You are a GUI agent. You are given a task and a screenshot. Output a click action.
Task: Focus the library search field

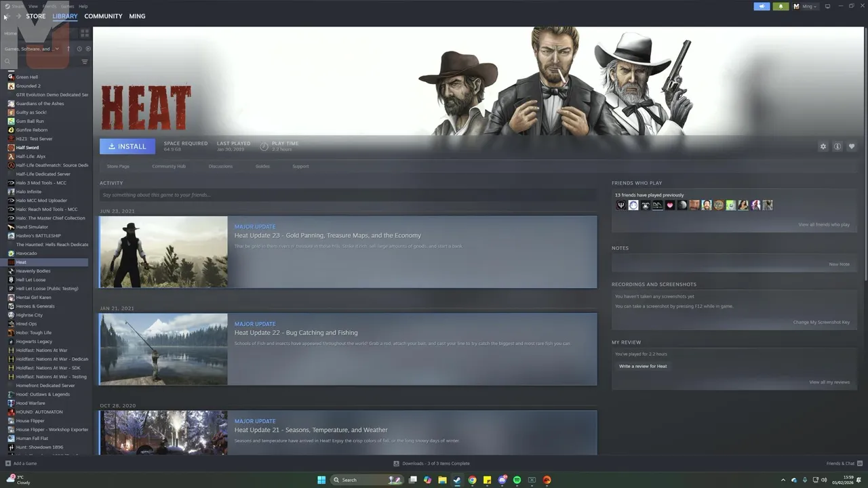pos(41,62)
